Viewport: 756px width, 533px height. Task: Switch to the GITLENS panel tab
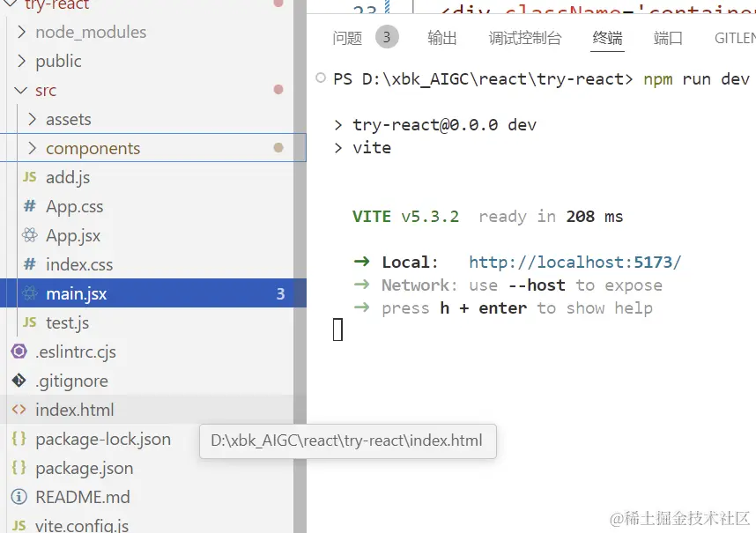735,38
